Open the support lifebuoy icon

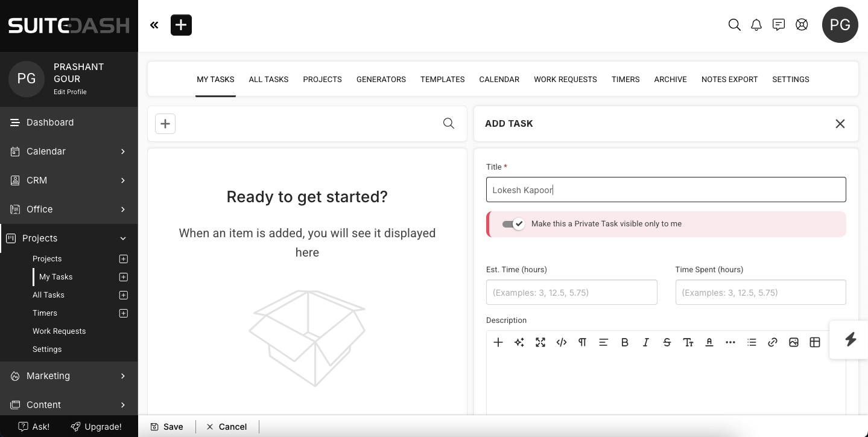tap(802, 25)
